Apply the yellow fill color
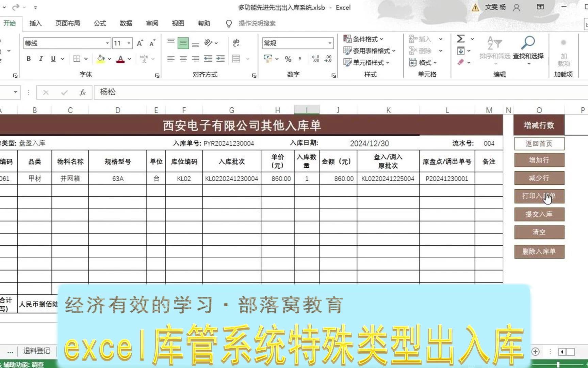Viewport: 588px width, 368px height. click(x=101, y=59)
